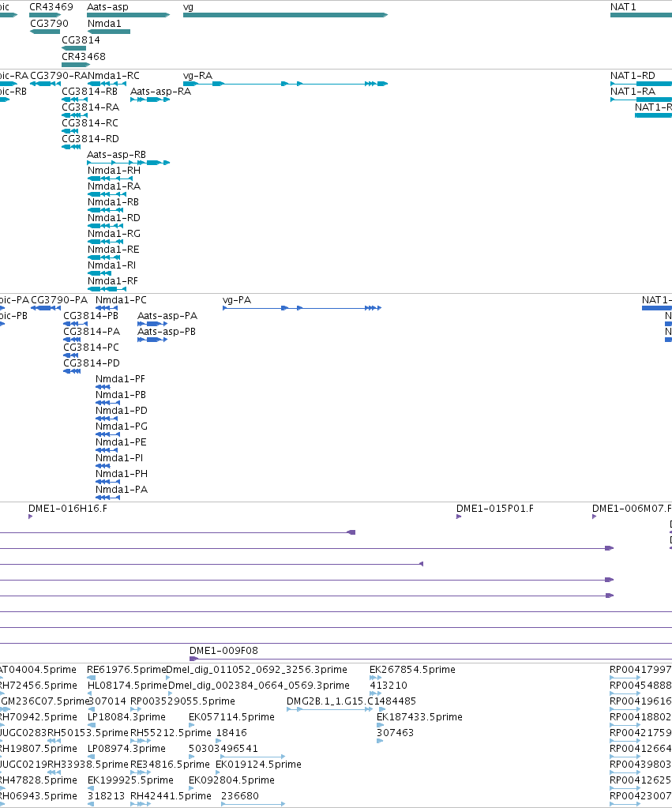Click the CG3814-RB transcript label
The width and height of the screenshot is (672, 808).
click(x=90, y=92)
